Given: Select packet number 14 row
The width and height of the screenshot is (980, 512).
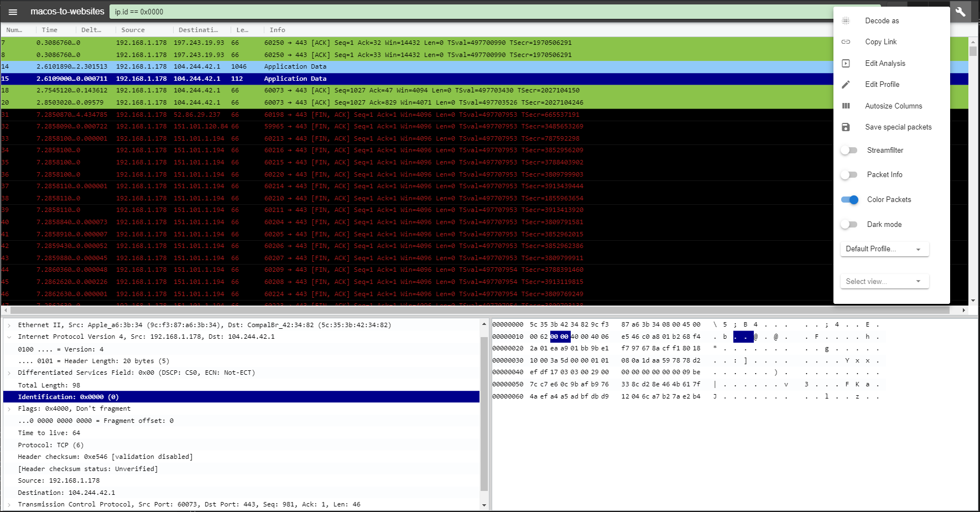Looking at the screenshot, I should pyautogui.click(x=484, y=66).
